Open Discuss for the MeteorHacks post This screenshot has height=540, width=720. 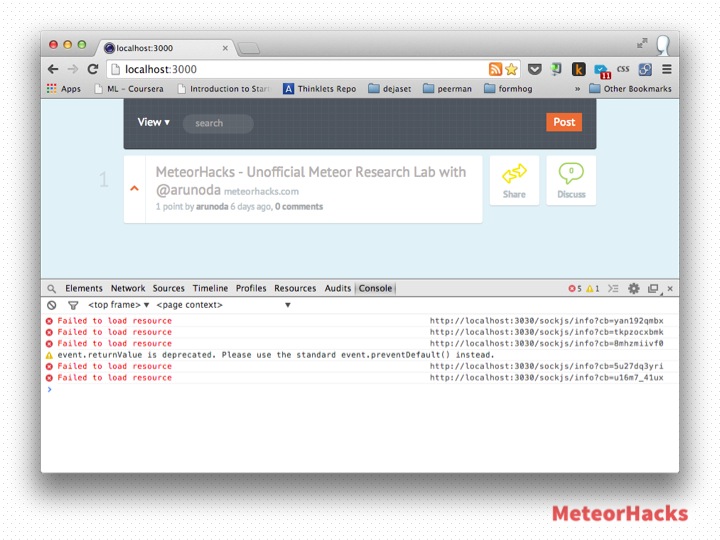(x=571, y=180)
